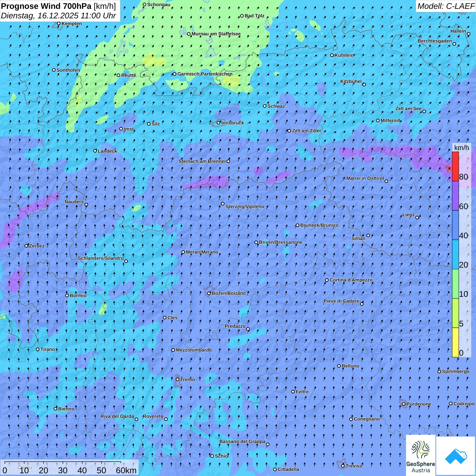Image resolution: width=476 pixels, height=476 pixels.
Task: Click the cyan 20 km/h legend segment
Action: coord(455,255)
